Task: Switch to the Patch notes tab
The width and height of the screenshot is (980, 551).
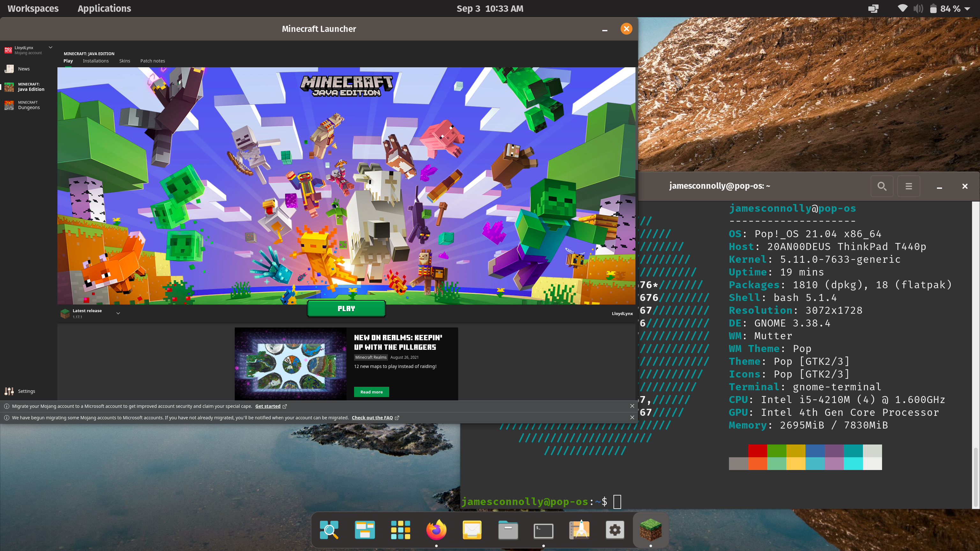Action: pyautogui.click(x=152, y=61)
